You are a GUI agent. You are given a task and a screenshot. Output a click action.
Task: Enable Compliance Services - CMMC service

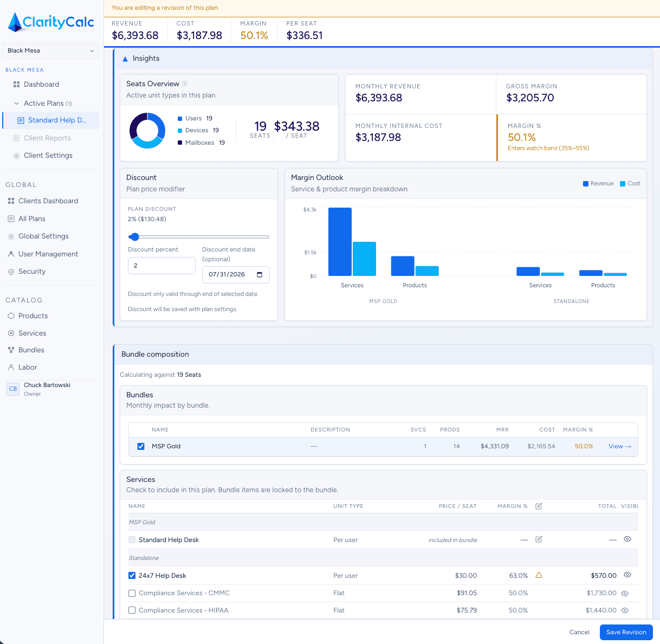132,593
